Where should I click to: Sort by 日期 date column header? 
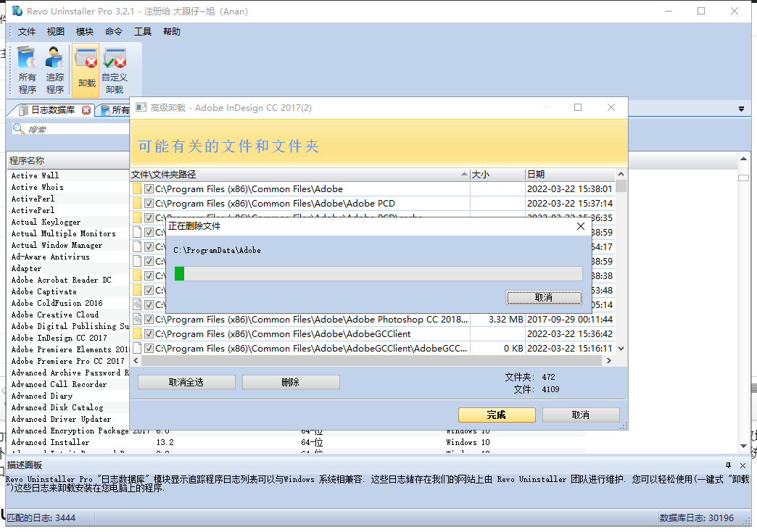tap(570, 174)
